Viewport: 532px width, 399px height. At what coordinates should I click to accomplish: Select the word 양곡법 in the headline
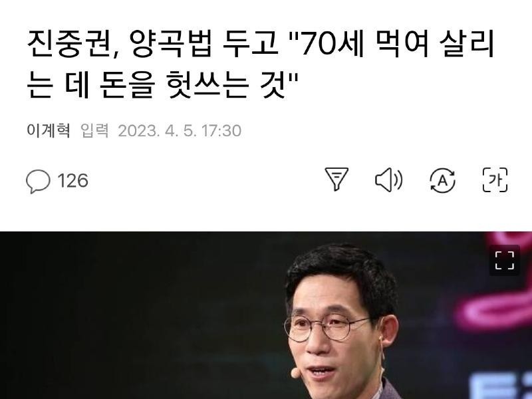click(171, 43)
